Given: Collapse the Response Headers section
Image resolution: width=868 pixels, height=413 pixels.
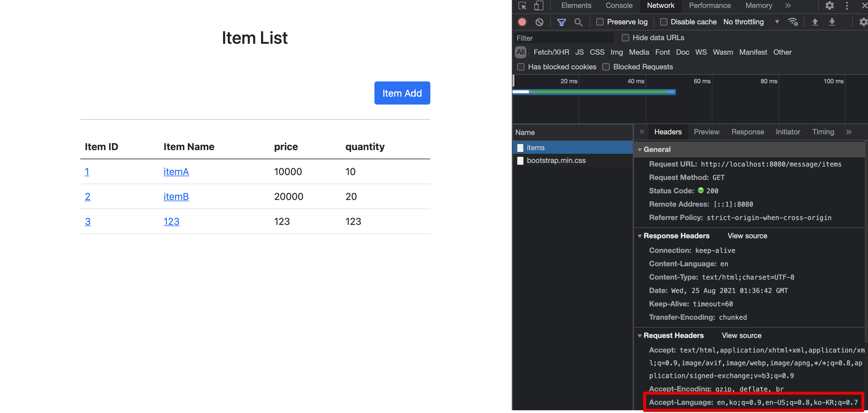Looking at the screenshot, I should click(639, 236).
